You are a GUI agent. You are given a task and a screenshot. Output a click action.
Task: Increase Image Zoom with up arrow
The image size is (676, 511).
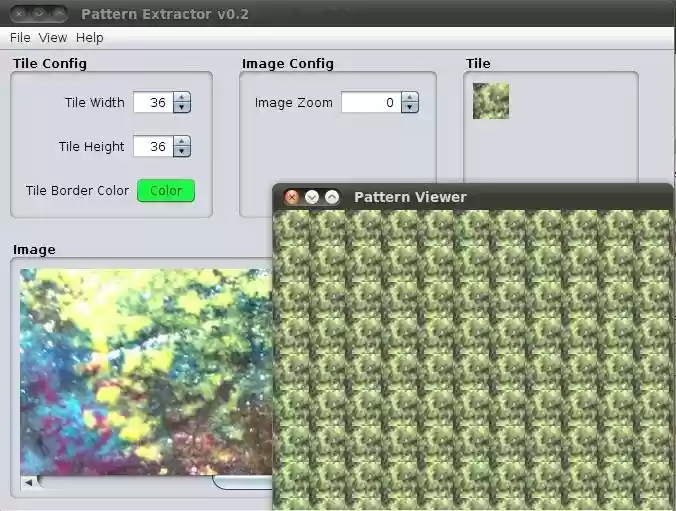click(x=410, y=97)
